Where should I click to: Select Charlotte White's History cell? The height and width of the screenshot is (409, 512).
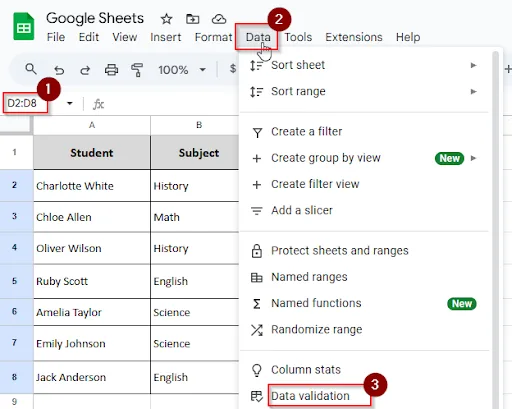[195, 186]
